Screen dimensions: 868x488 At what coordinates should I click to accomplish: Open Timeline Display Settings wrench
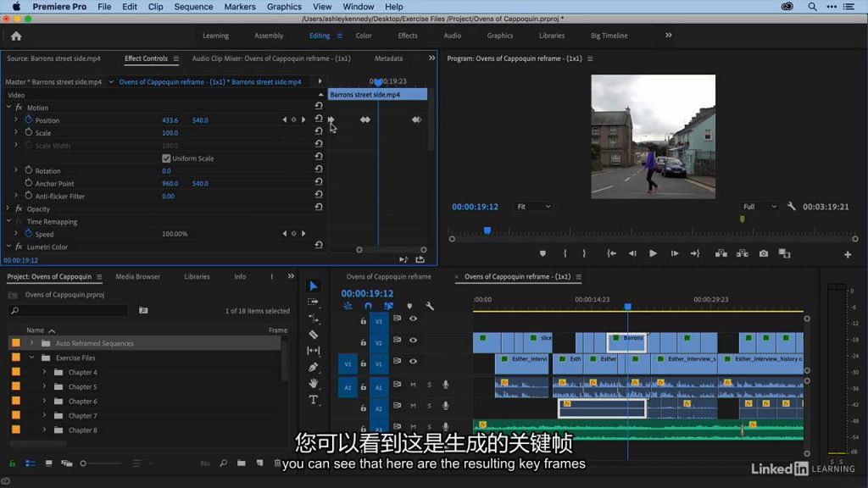[x=430, y=305]
